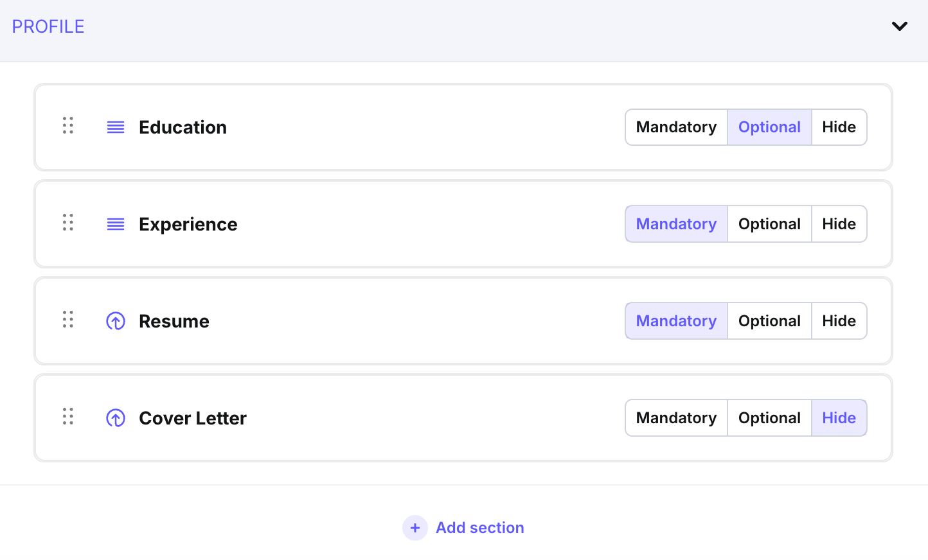Mark Cover Letter as Mandatory
The image size is (928, 560).
pos(676,418)
